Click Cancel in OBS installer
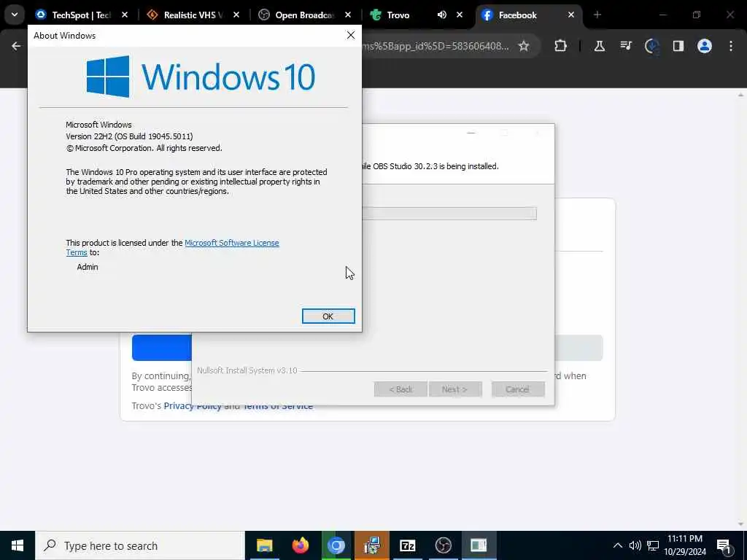Image resolution: width=747 pixels, height=560 pixels. click(x=518, y=389)
